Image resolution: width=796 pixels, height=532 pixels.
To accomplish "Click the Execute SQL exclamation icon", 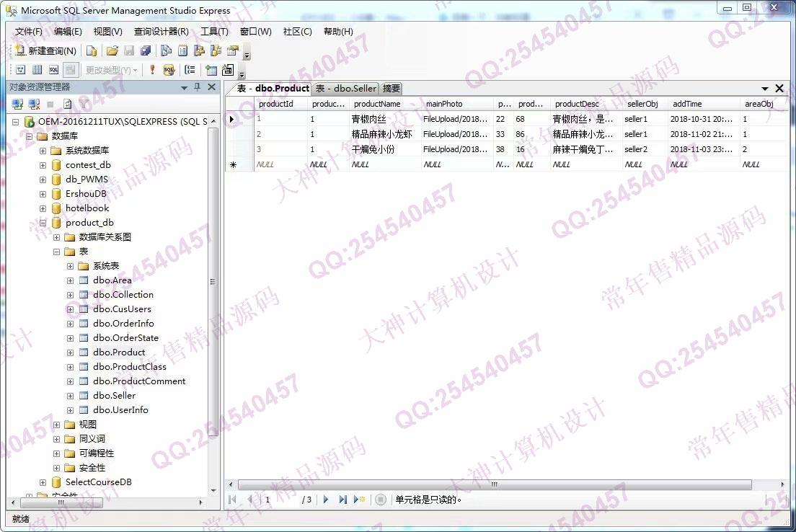I will coord(152,70).
